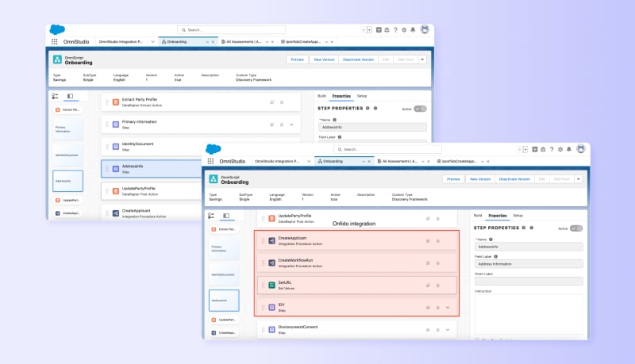Click the Instruction text area in front window
Image resolution: width=635 pixels, height=364 pixels.
(x=529, y=314)
